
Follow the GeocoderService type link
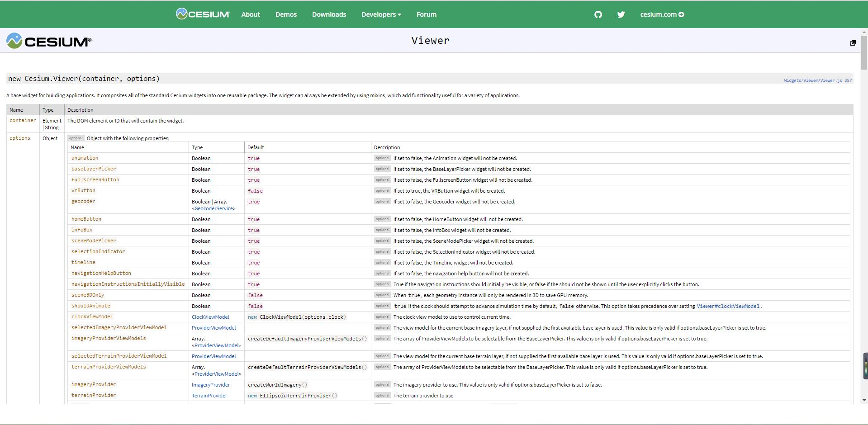(213, 208)
